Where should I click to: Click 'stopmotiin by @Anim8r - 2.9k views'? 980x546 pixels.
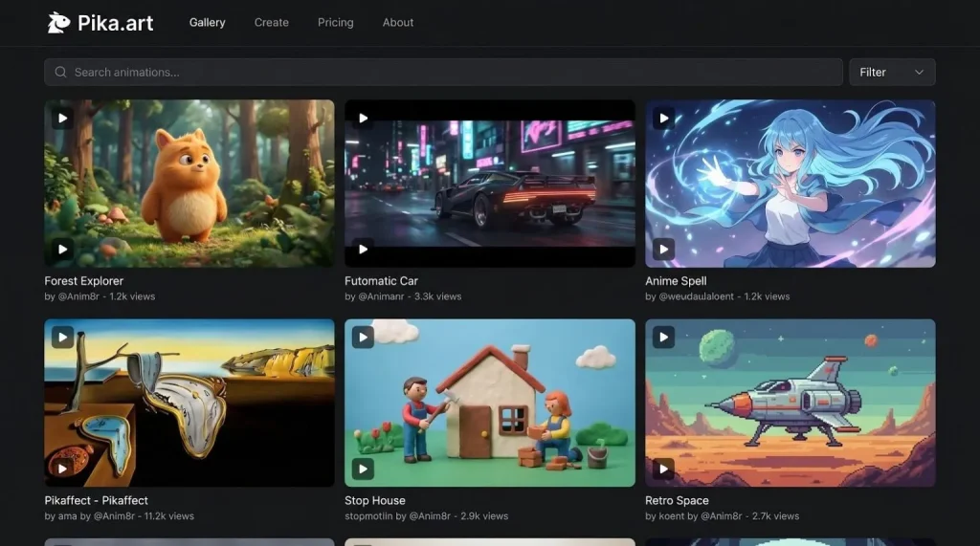426,516
